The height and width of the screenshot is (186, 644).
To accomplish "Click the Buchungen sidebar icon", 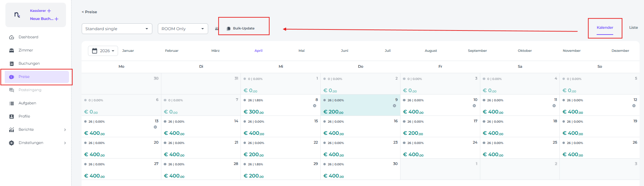I will point(11,64).
